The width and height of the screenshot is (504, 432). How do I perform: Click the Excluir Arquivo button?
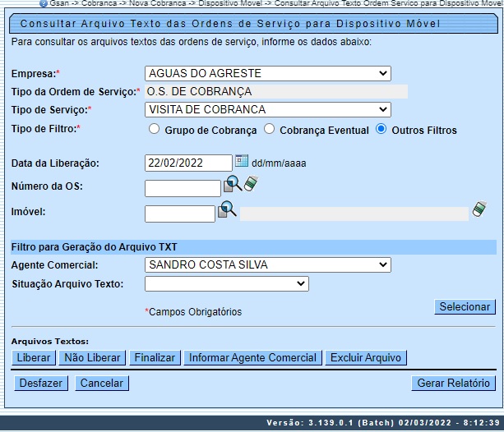pyautogui.click(x=366, y=358)
